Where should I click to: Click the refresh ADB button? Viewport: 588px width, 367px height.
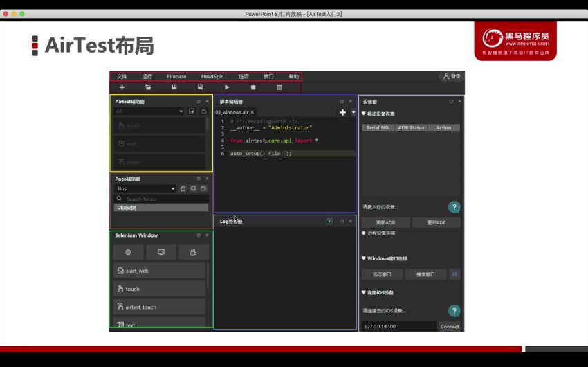point(385,222)
